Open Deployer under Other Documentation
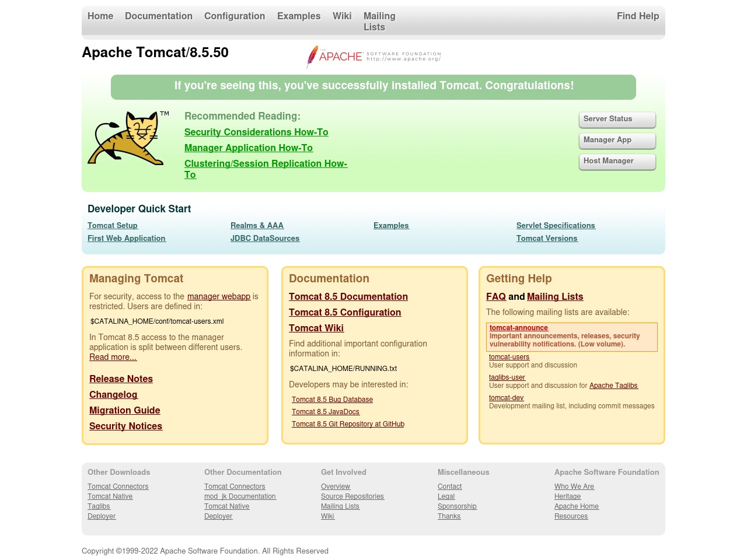This screenshot has width=747, height=560. (x=218, y=516)
